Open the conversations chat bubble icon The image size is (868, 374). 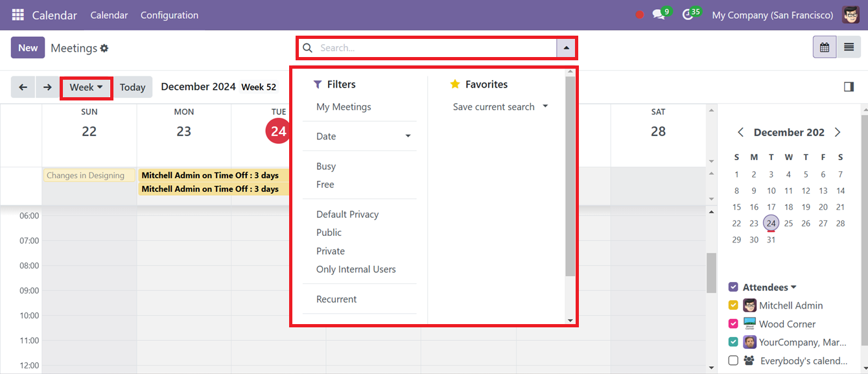(659, 15)
